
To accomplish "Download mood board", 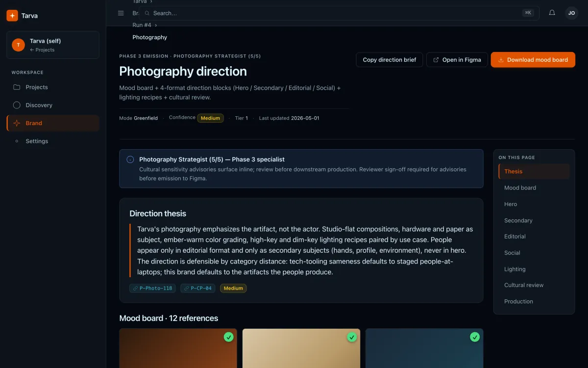I will (533, 60).
